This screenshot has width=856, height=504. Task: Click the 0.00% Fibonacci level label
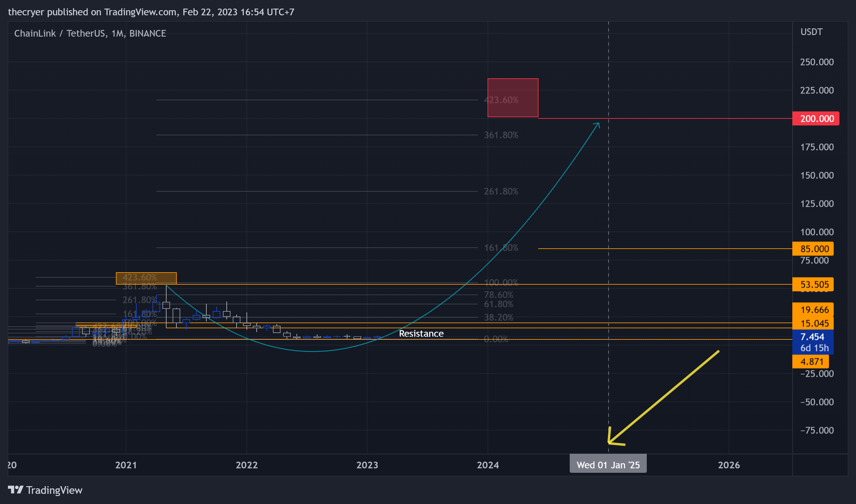496,339
